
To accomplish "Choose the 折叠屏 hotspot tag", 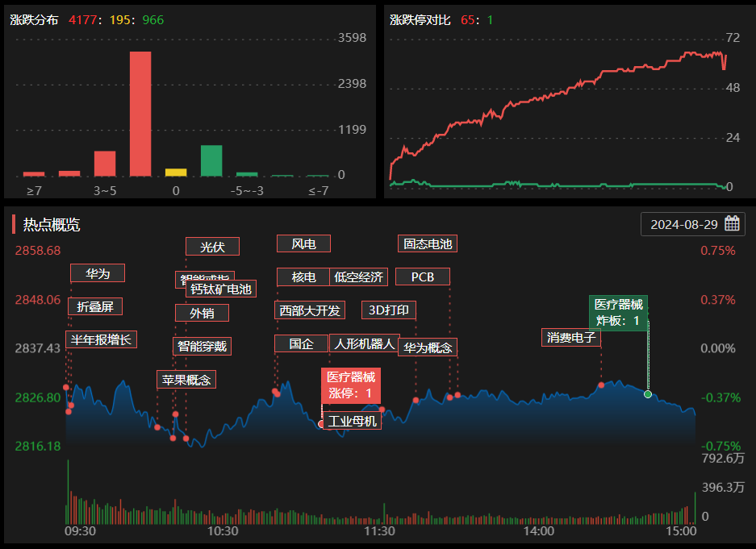I will (x=95, y=306).
